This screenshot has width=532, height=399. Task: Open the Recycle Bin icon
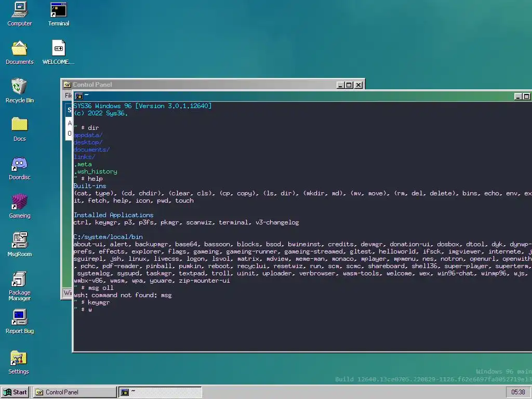19,90
